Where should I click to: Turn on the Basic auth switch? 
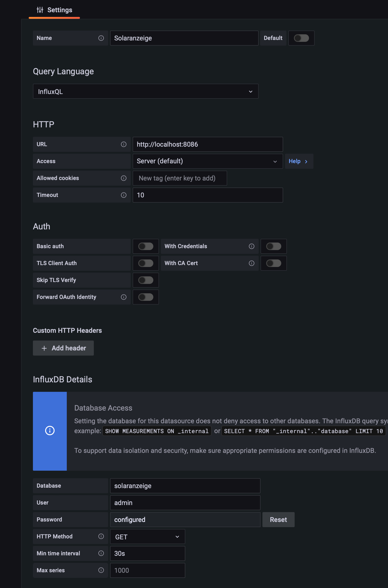coord(146,246)
